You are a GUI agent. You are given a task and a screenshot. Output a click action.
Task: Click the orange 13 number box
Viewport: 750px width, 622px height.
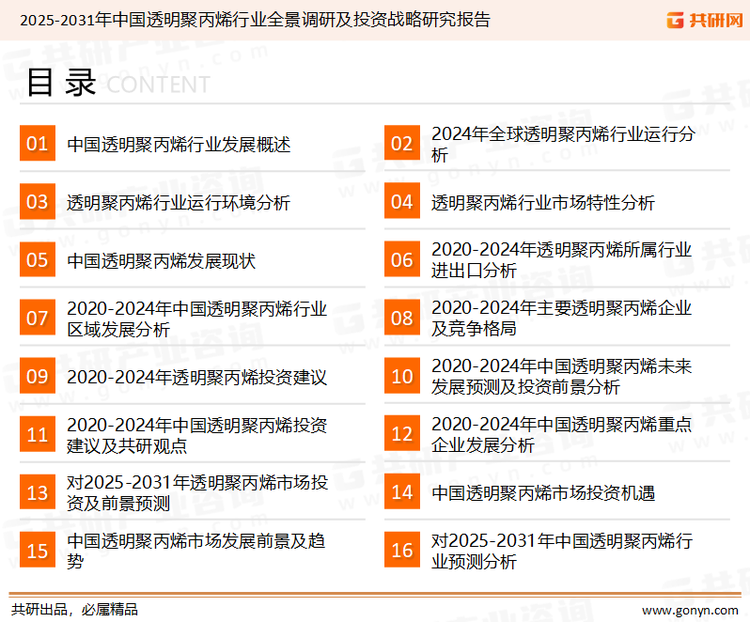pyautogui.click(x=37, y=492)
